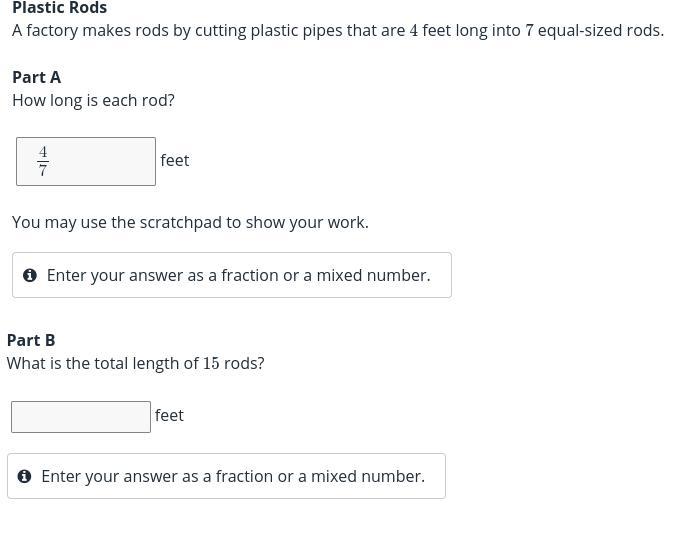The width and height of the screenshot is (697, 549).
Task: Click the number 4 in the problem statement
Action: (x=414, y=30)
